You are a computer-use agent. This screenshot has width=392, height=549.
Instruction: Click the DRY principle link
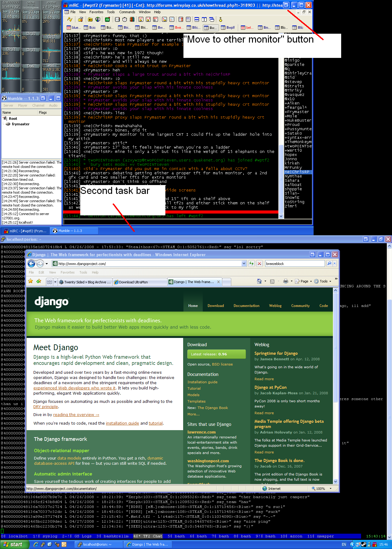46,407
